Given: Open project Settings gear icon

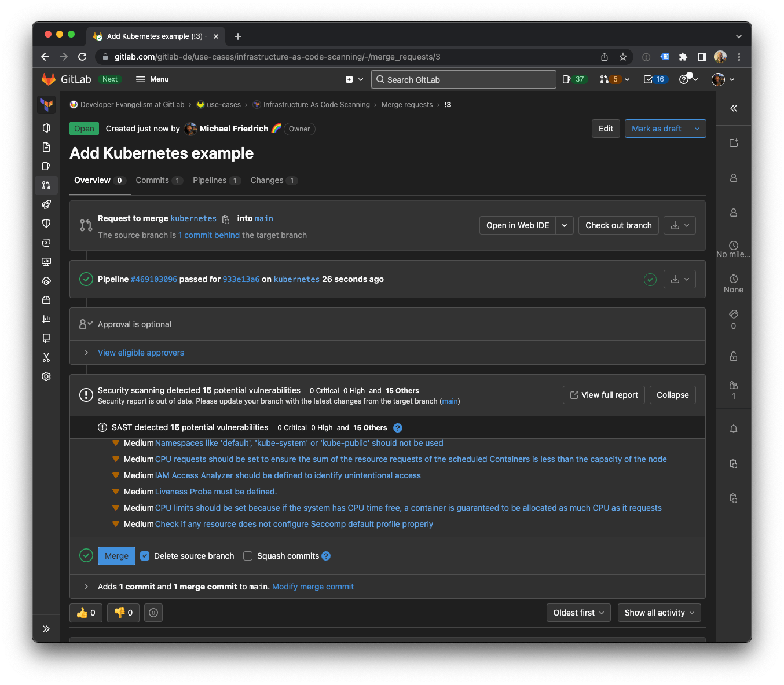Looking at the screenshot, I should click(46, 376).
